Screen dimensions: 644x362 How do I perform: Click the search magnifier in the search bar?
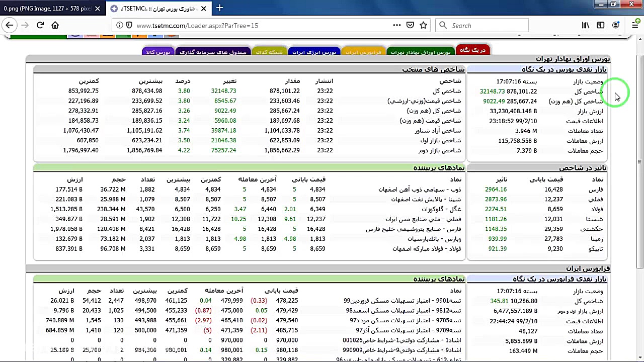[x=442, y=25]
